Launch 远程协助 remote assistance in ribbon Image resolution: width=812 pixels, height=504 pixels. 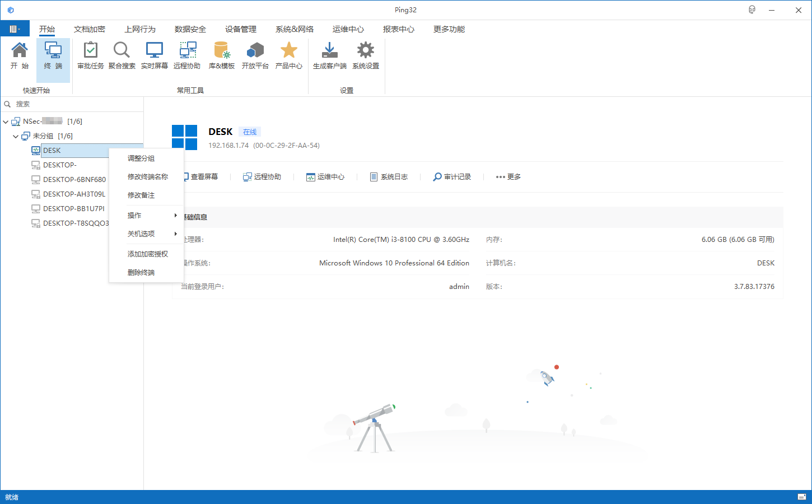pyautogui.click(x=187, y=56)
